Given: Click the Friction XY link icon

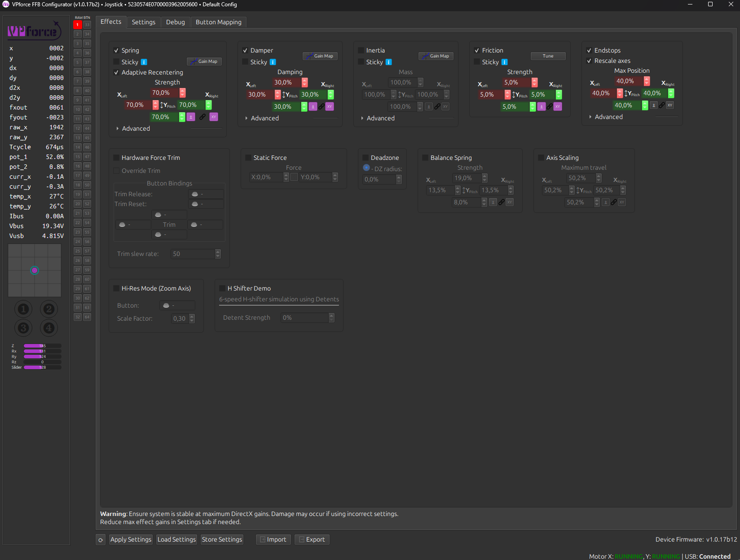Looking at the screenshot, I should click(558, 106).
